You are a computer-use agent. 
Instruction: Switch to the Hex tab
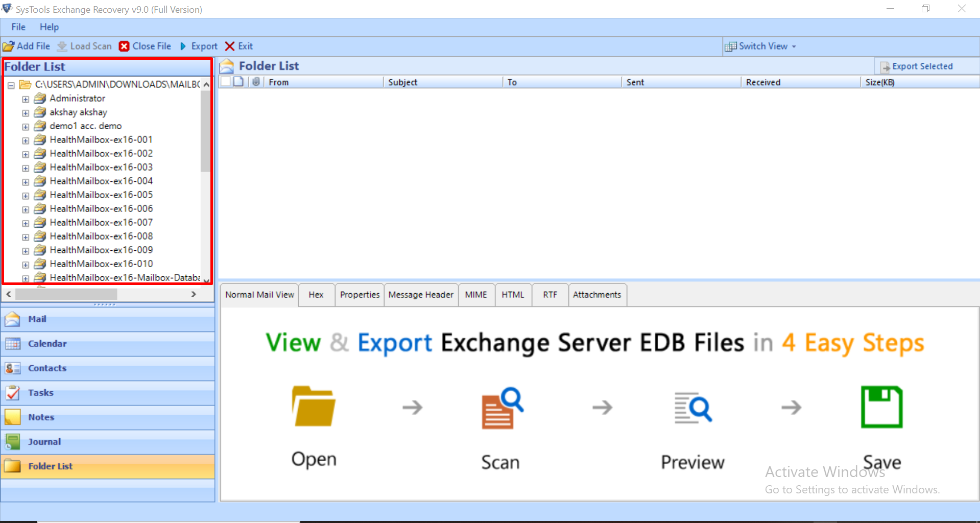click(x=316, y=295)
